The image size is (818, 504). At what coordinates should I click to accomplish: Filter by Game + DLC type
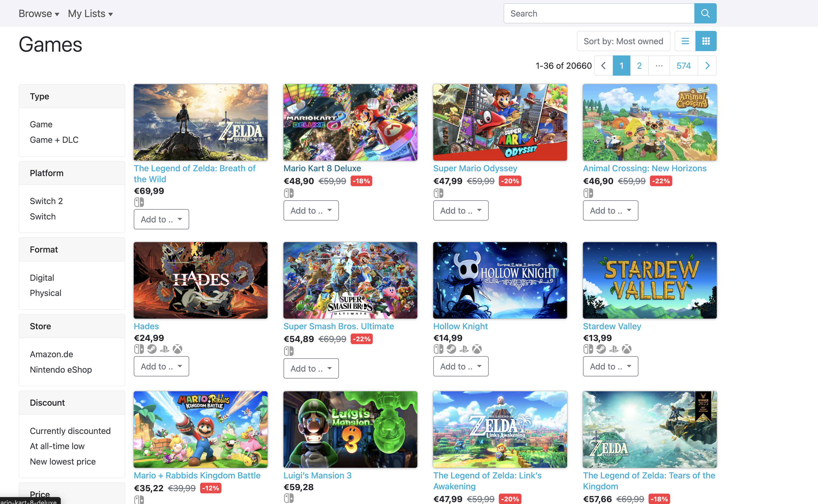click(x=54, y=140)
